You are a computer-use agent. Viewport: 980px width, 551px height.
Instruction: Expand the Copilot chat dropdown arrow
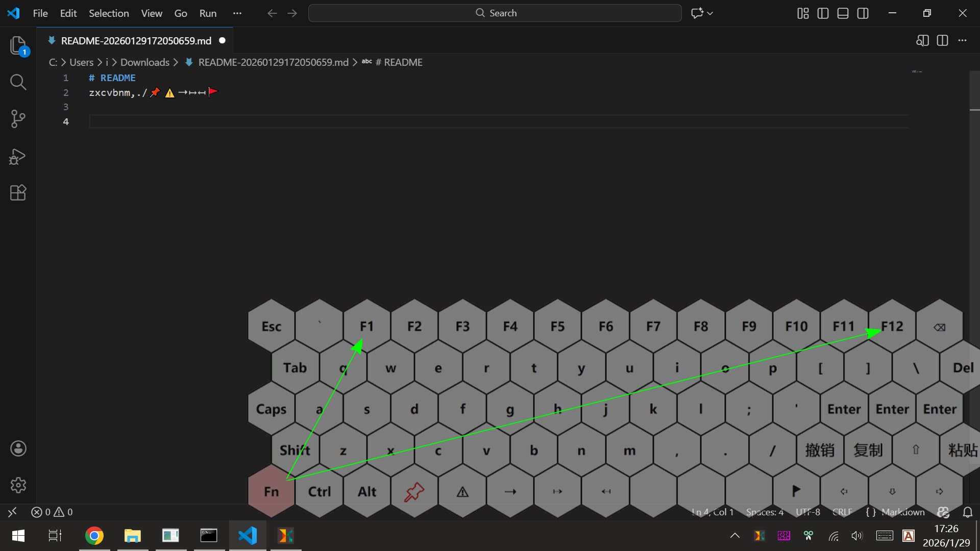[x=710, y=13]
